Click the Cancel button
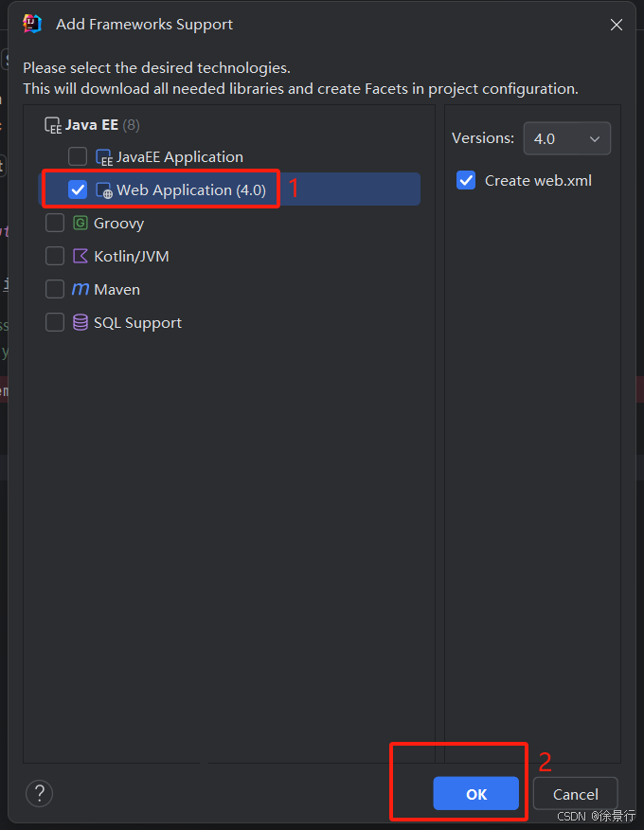This screenshot has height=830, width=644. coord(575,793)
